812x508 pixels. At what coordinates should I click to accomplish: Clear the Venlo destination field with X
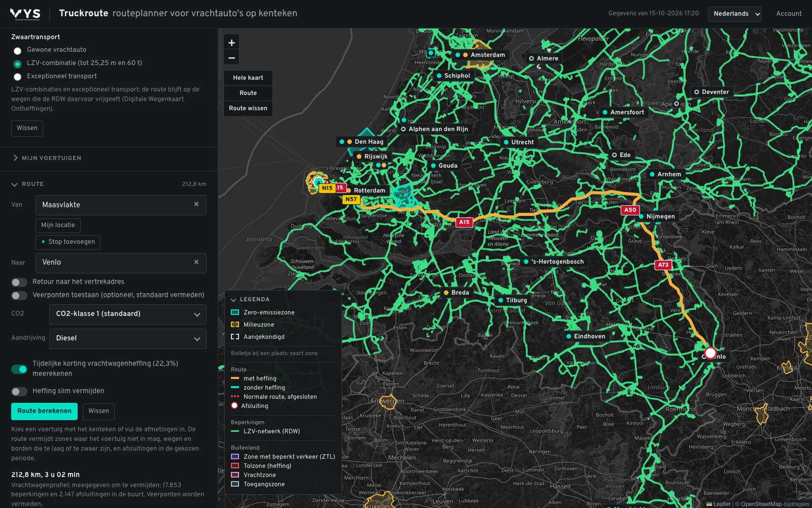(x=196, y=262)
